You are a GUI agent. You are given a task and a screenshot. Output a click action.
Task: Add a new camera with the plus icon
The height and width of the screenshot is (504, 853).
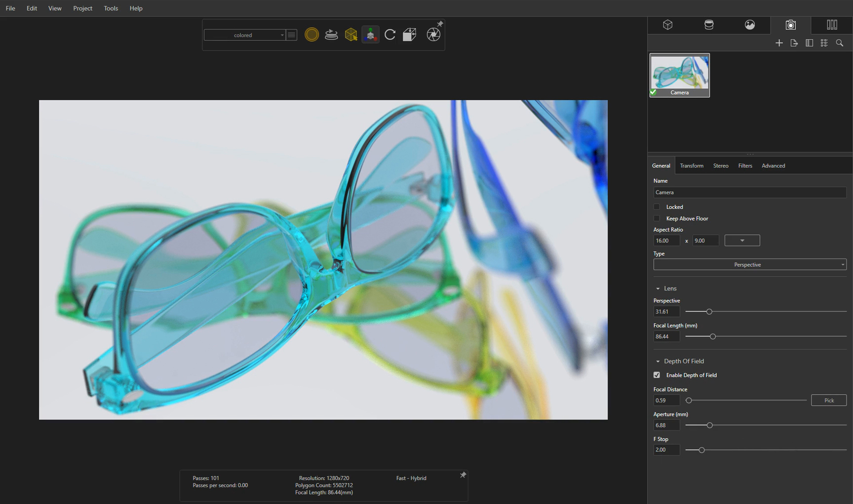(x=779, y=43)
